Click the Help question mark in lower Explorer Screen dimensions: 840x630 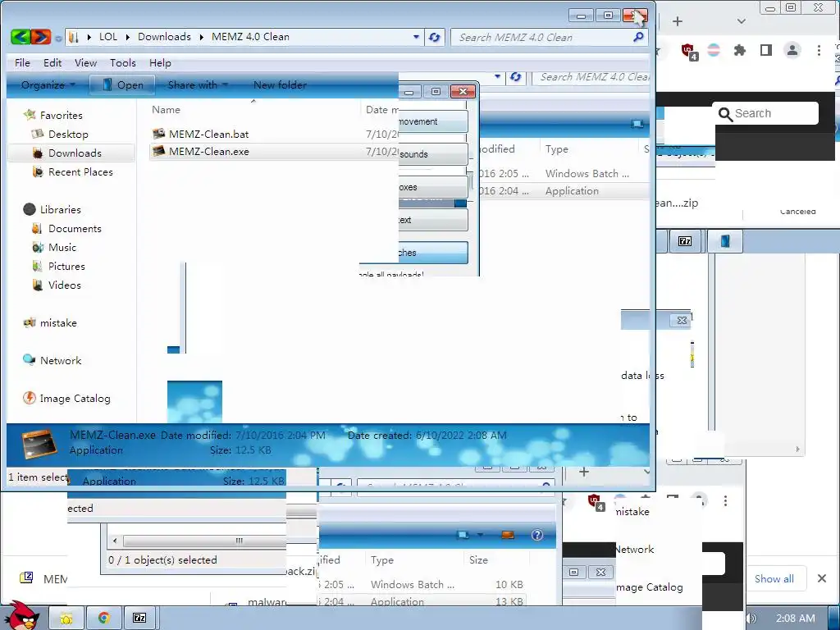536,535
